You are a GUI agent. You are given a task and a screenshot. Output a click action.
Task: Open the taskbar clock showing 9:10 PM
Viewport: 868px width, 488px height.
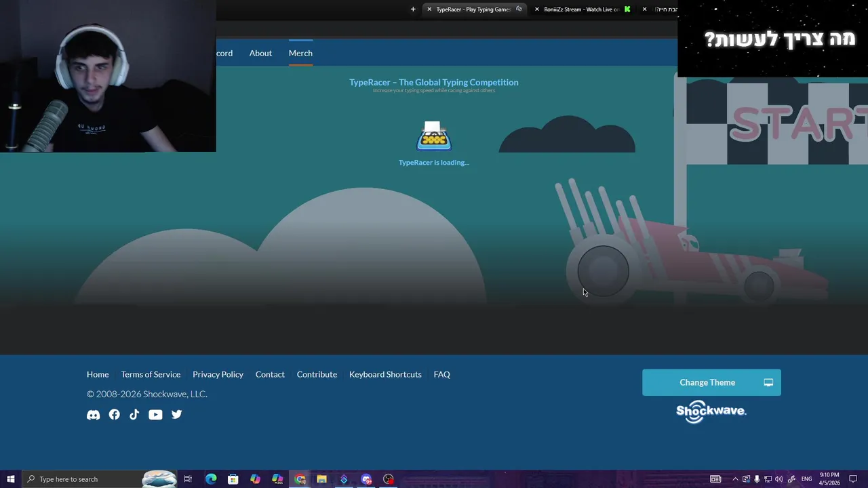829,479
